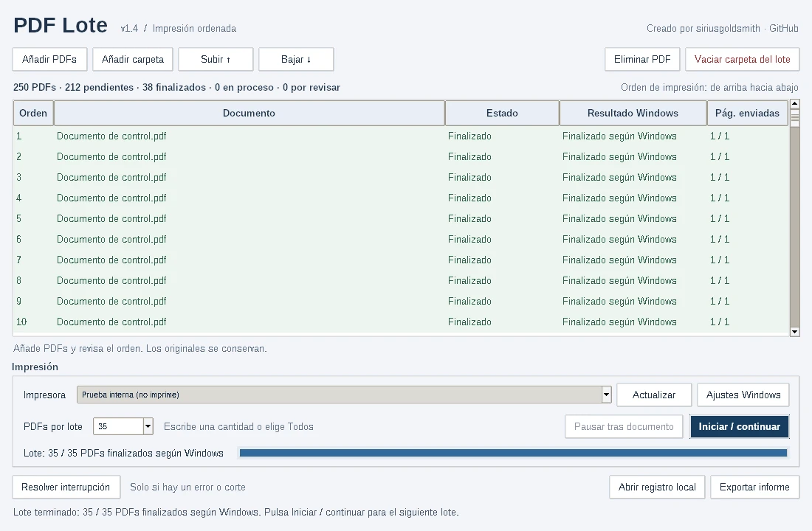
Task: Click the Lote: 35 / 35 PDFs finalizados text
Action: pos(123,454)
